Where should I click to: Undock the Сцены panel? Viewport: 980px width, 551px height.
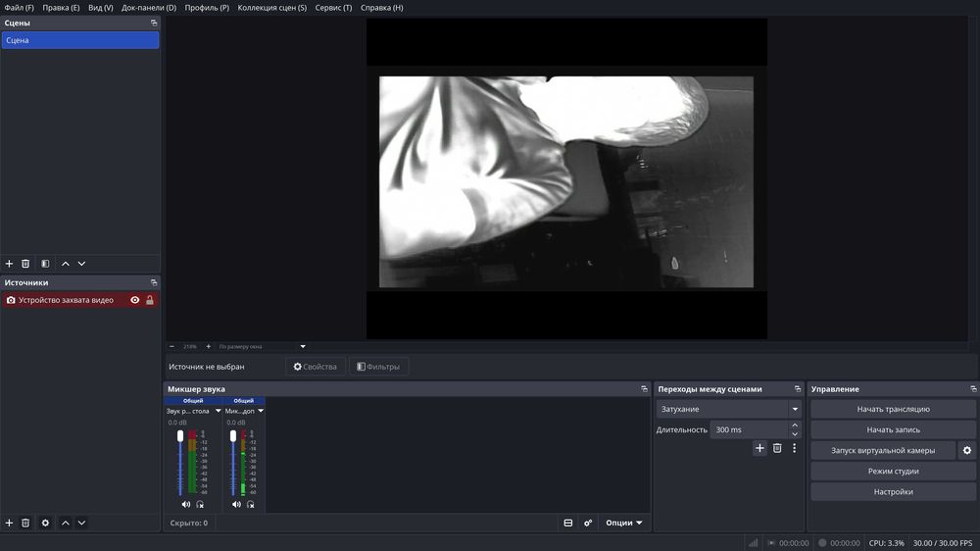(154, 23)
